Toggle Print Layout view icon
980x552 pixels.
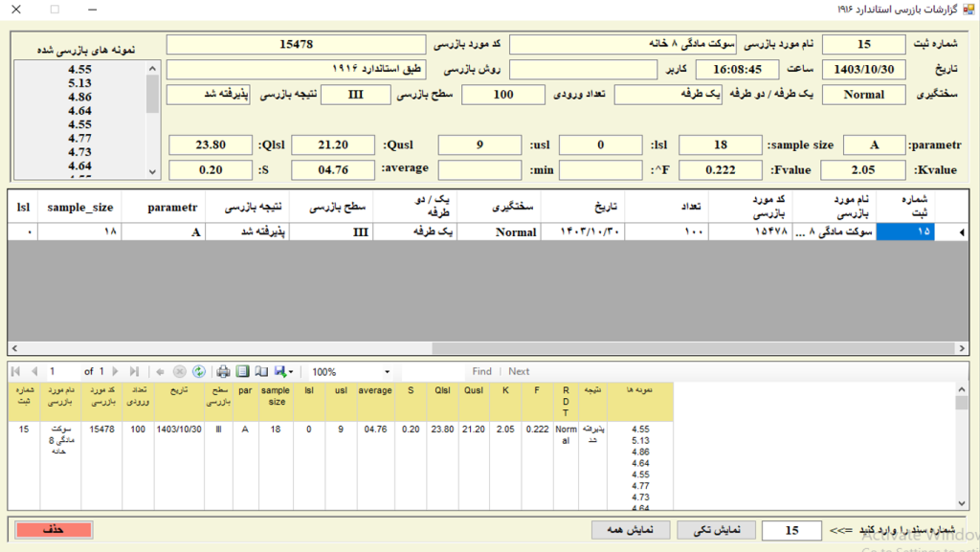click(242, 371)
